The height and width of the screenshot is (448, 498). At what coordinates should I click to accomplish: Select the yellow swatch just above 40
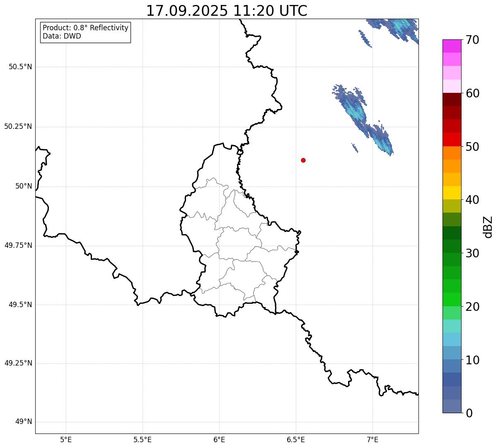point(452,193)
